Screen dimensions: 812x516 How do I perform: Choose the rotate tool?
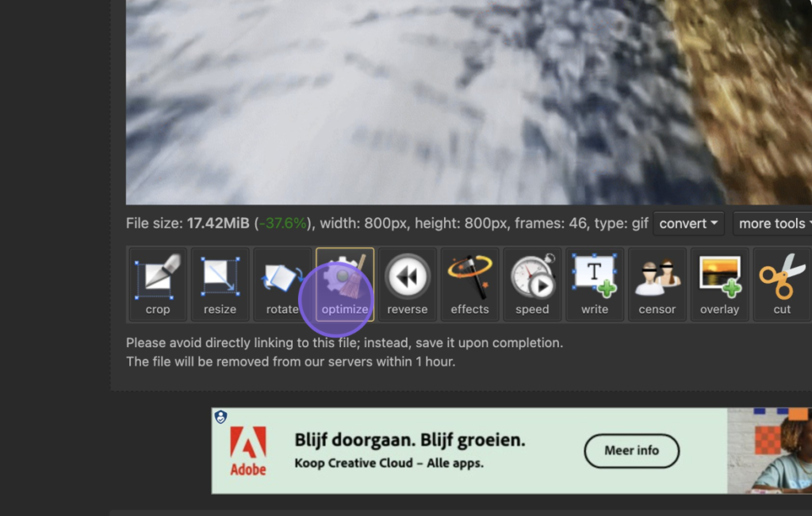pyautogui.click(x=282, y=284)
